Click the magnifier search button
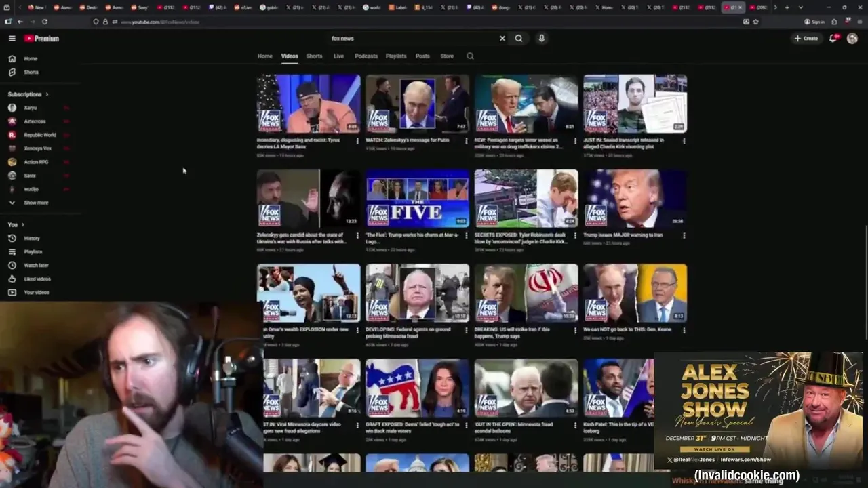Screen dimensions: 868x488 click(519, 39)
